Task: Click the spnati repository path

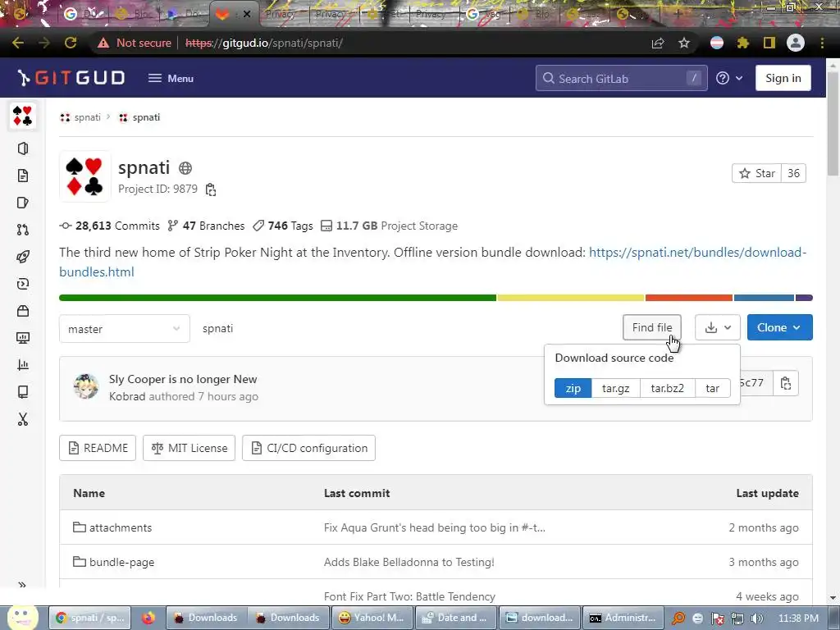Action: coord(217,328)
